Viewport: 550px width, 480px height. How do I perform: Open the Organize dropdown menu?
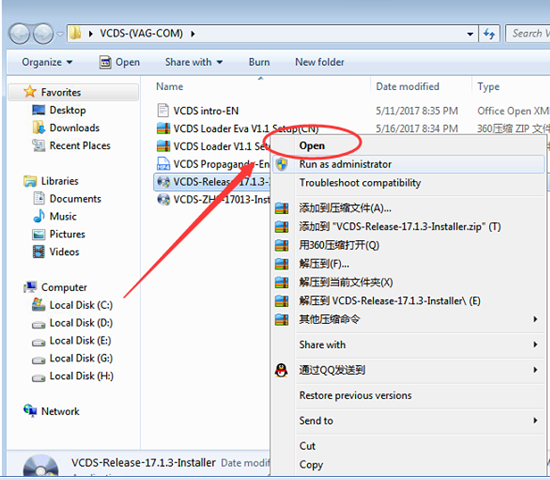47,62
